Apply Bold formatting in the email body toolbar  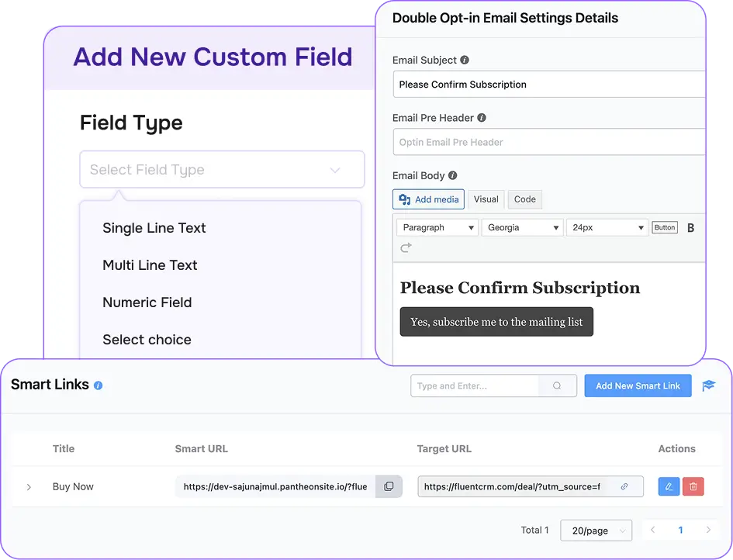(x=690, y=226)
